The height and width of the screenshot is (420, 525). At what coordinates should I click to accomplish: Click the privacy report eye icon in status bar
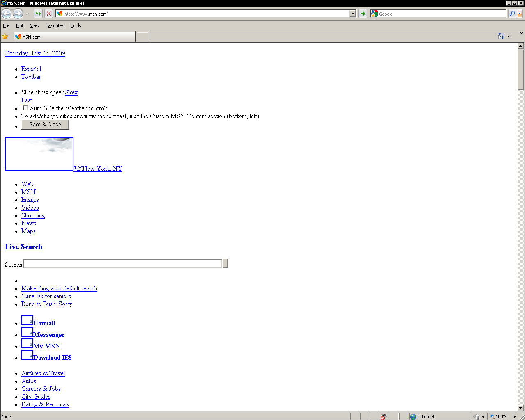383,417
